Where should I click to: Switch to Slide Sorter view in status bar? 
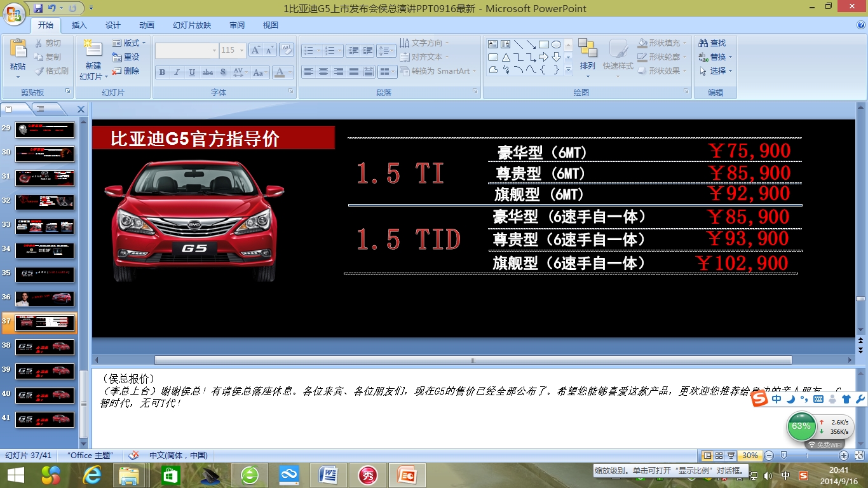(x=719, y=456)
